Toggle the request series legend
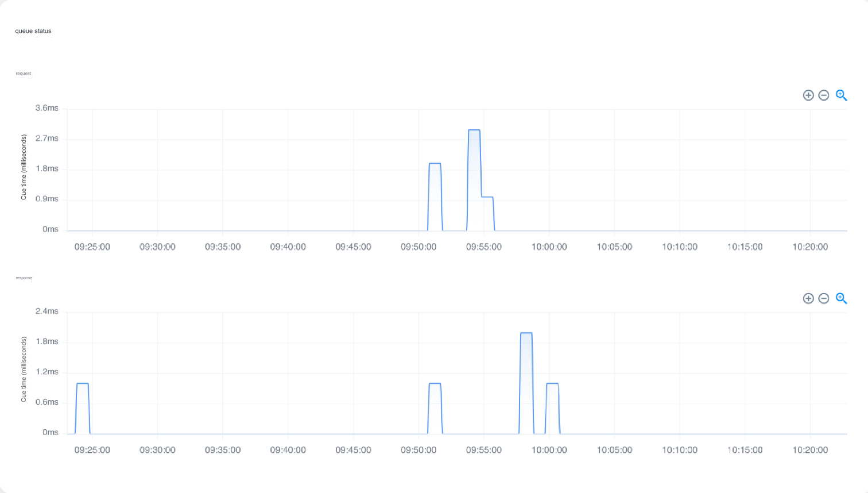This screenshot has height=493, width=868. point(23,74)
